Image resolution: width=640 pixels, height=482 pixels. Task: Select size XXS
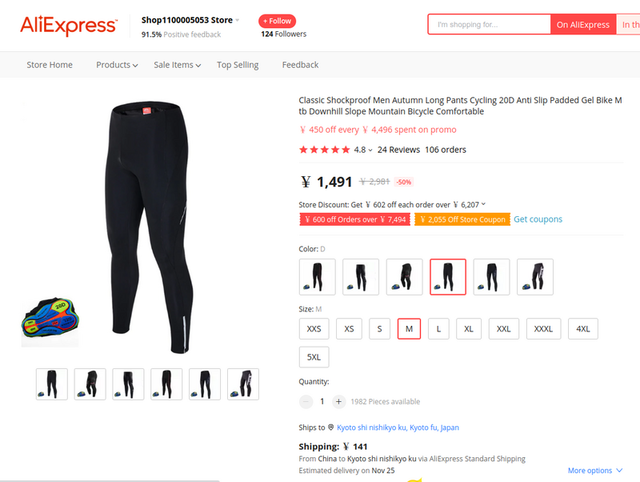pos(314,329)
